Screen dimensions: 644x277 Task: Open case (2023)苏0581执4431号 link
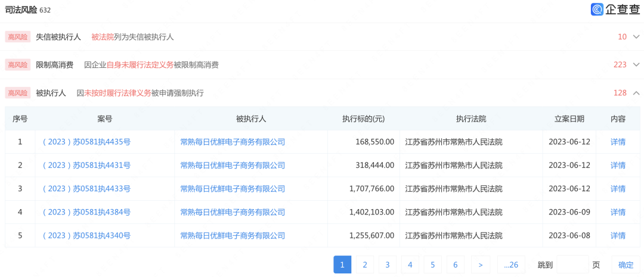click(86, 165)
